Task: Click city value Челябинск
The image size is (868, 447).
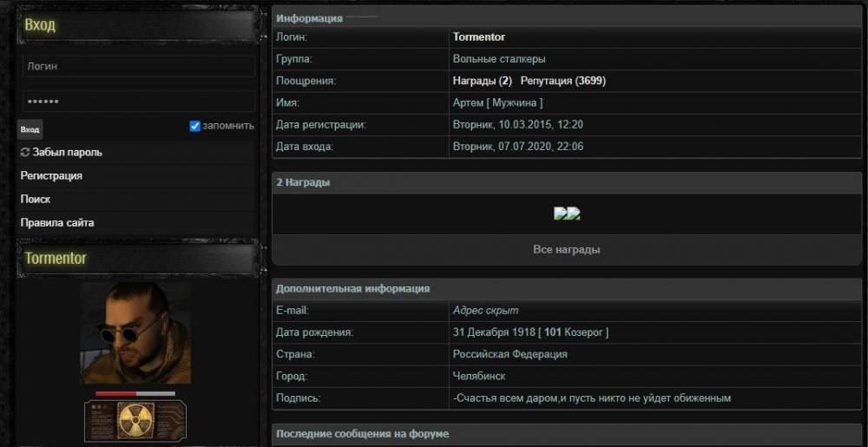Action: tap(479, 376)
